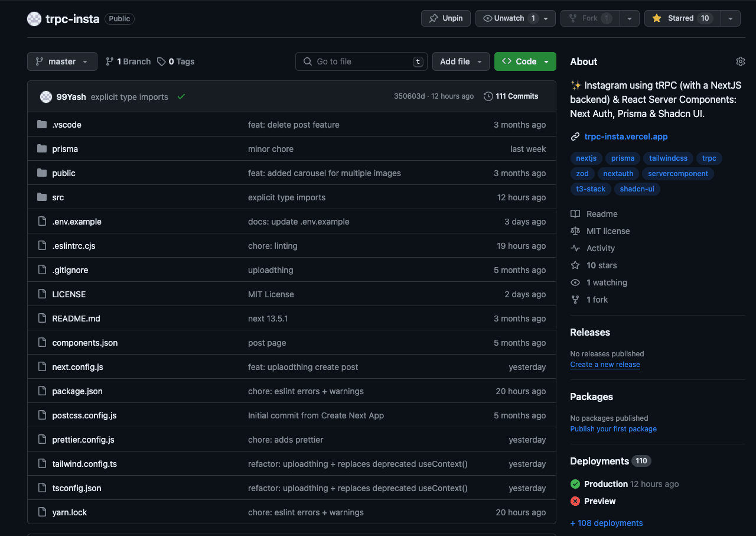Click the prisma folder icon
Viewport: 756px width, 536px height.
pos(42,149)
